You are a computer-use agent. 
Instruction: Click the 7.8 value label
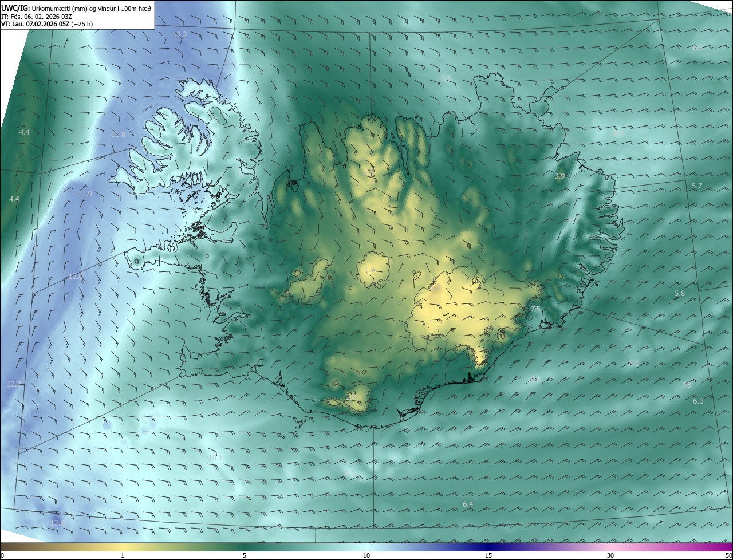(x=686, y=385)
